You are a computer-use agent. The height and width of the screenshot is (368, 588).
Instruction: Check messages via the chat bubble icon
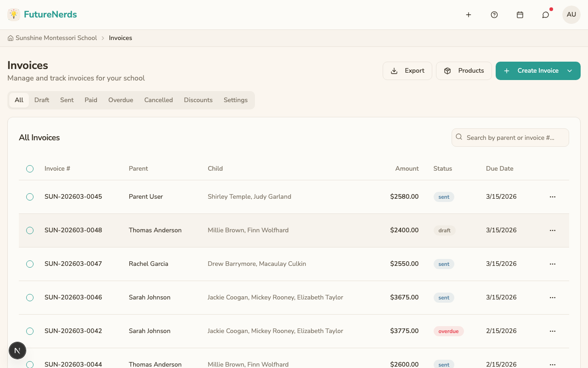pyautogui.click(x=545, y=14)
